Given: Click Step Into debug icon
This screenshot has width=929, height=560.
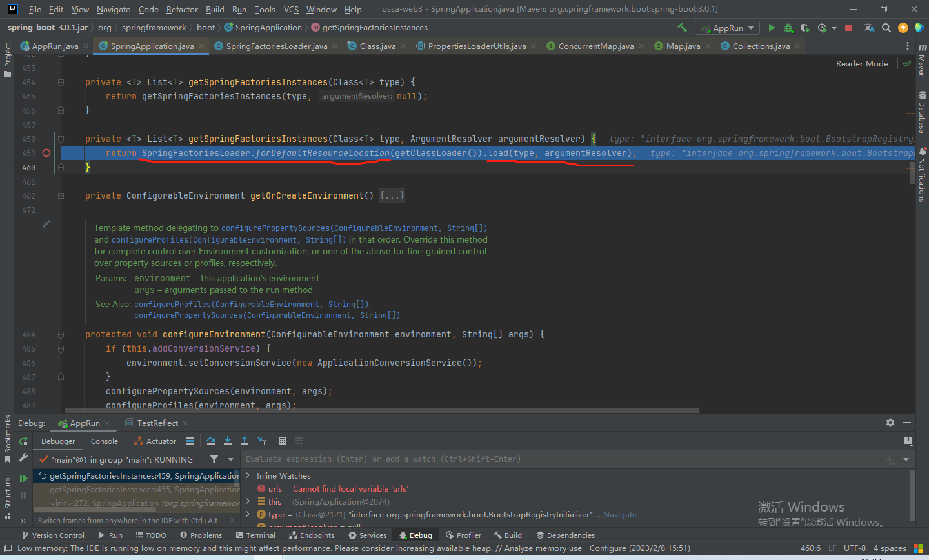Looking at the screenshot, I should pos(228,441).
